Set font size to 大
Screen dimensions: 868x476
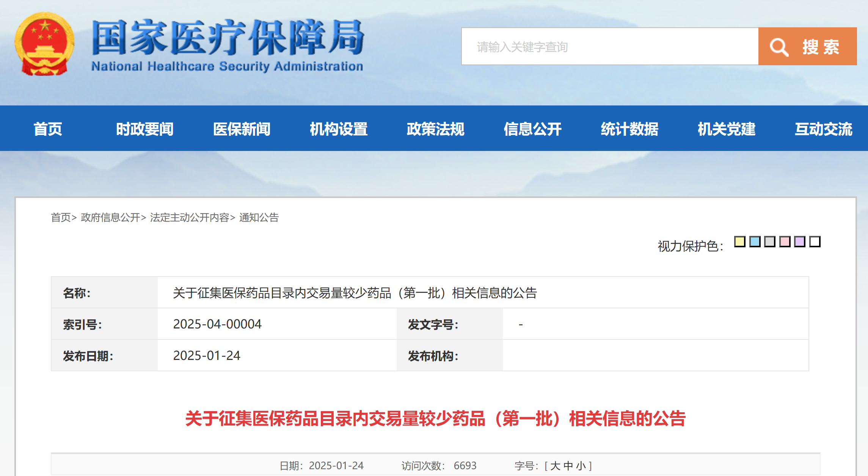555,466
